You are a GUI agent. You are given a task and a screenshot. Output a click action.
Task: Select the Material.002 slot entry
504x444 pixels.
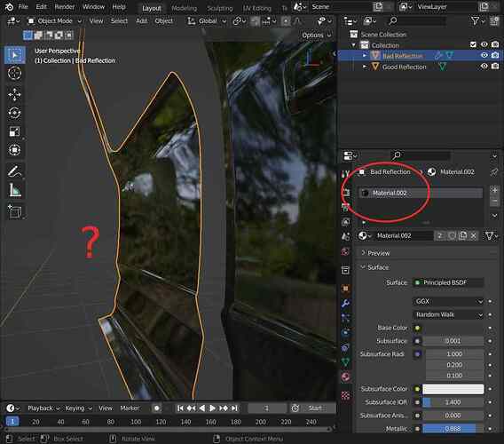(x=421, y=193)
